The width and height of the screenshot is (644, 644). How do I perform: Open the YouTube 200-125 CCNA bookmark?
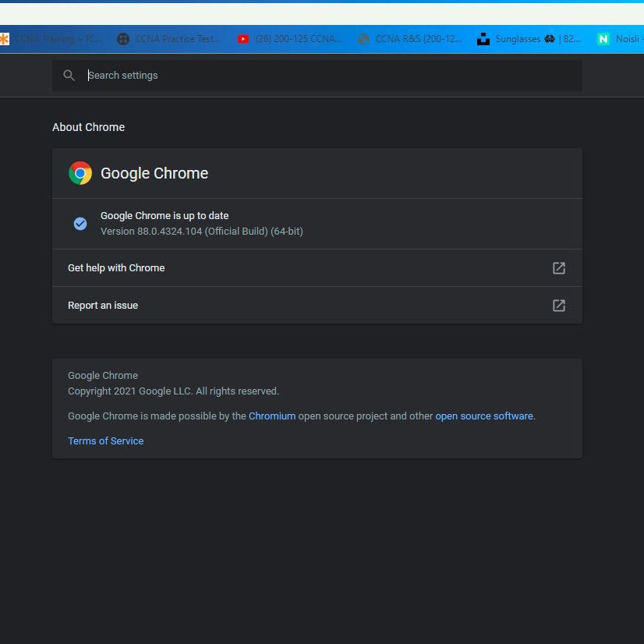coord(289,39)
